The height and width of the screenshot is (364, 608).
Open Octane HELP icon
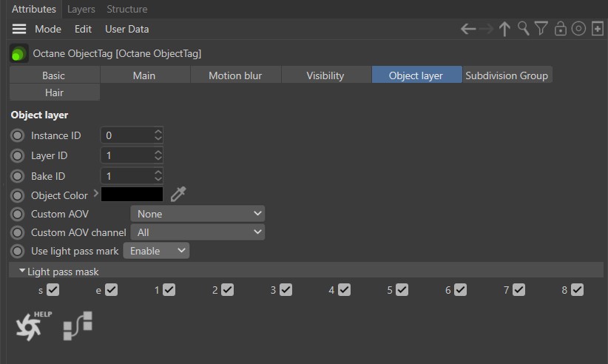[x=33, y=326]
